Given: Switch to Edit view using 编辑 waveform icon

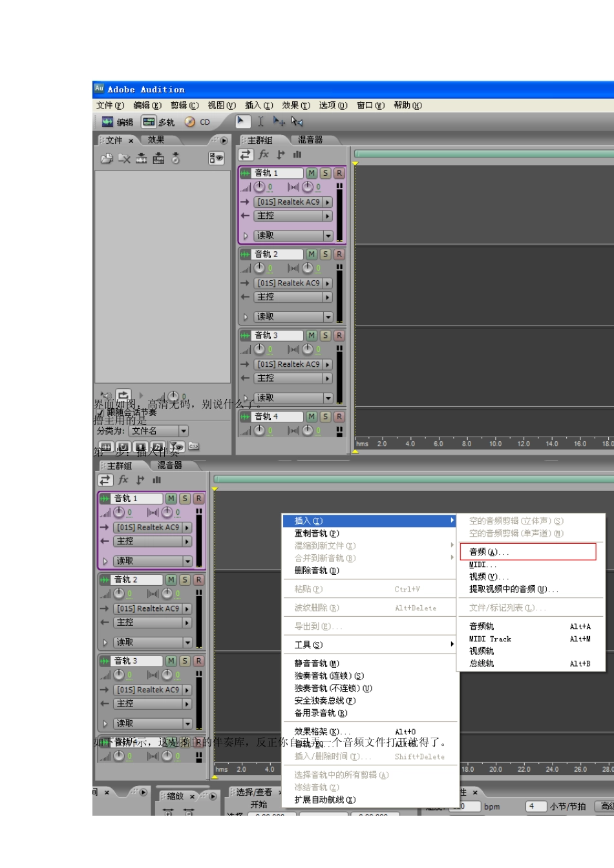Looking at the screenshot, I should tap(117, 122).
